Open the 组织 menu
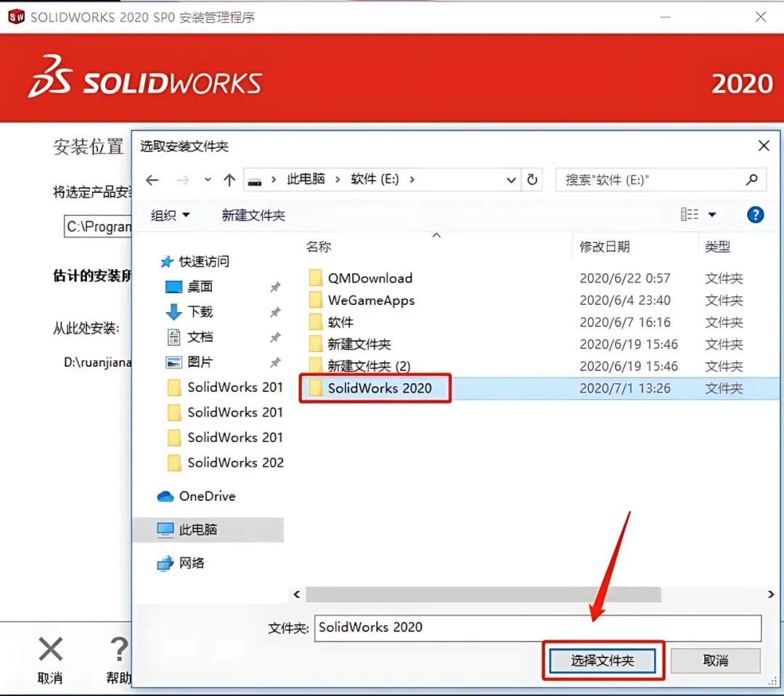The height and width of the screenshot is (696, 784). [170, 215]
